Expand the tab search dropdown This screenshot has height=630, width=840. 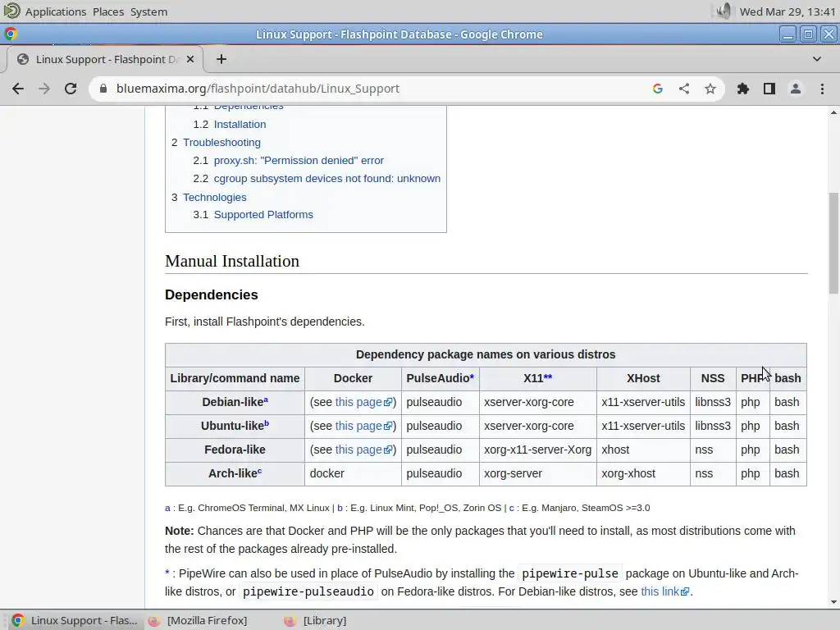pyautogui.click(x=817, y=59)
